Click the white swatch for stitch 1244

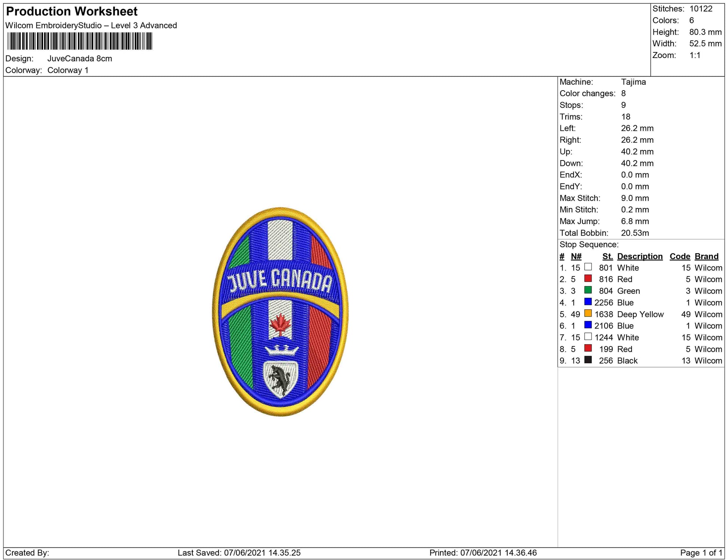click(x=588, y=337)
